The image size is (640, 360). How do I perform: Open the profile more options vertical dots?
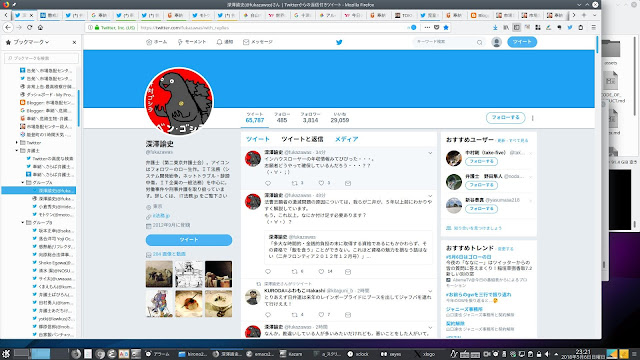click(x=532, y=118)
